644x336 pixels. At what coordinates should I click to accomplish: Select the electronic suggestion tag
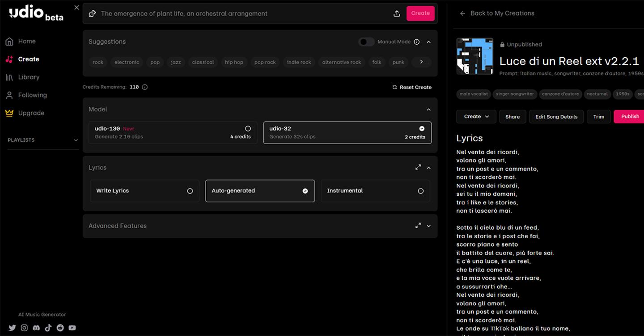[127, 62]
